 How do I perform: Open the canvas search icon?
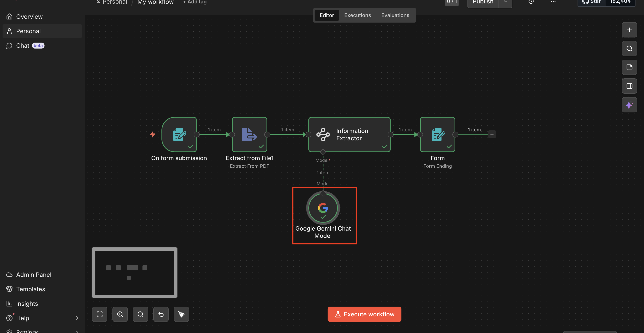coord(629,49)
